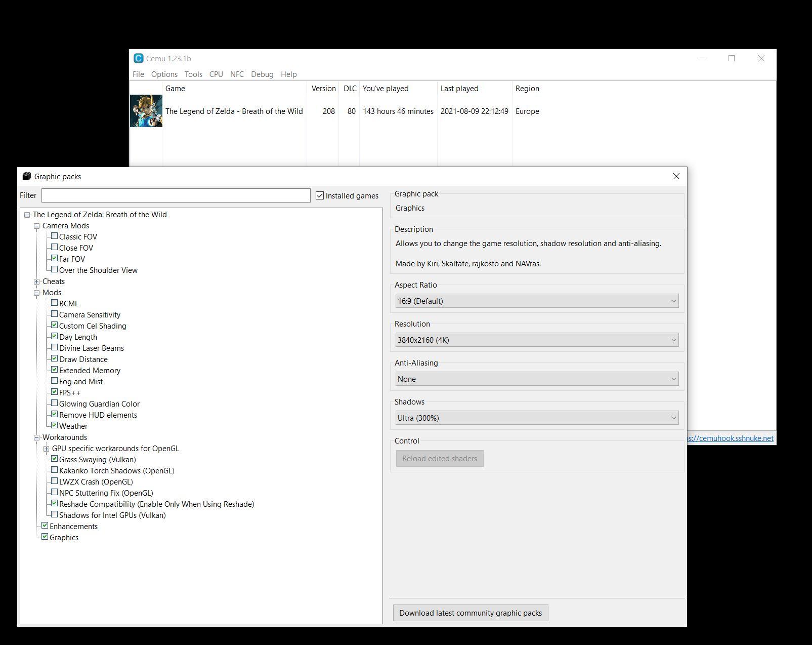Expand GPU specific workarounds for OpenGL
This screenshot has width=812, height=645.
47,449
